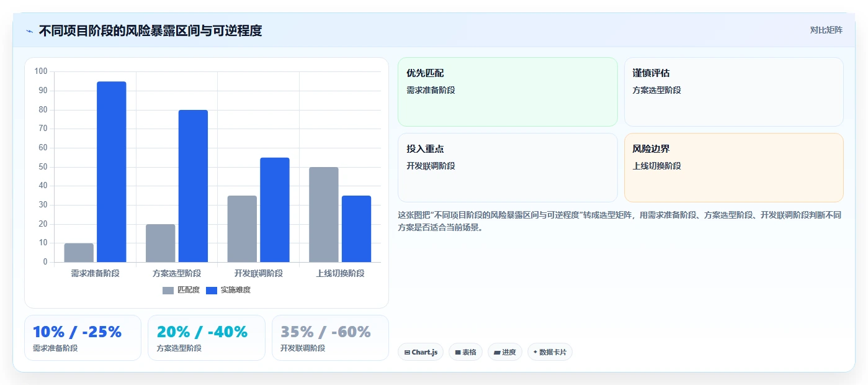
Task: Open the 风险边界 card
Action: point(733,168)
